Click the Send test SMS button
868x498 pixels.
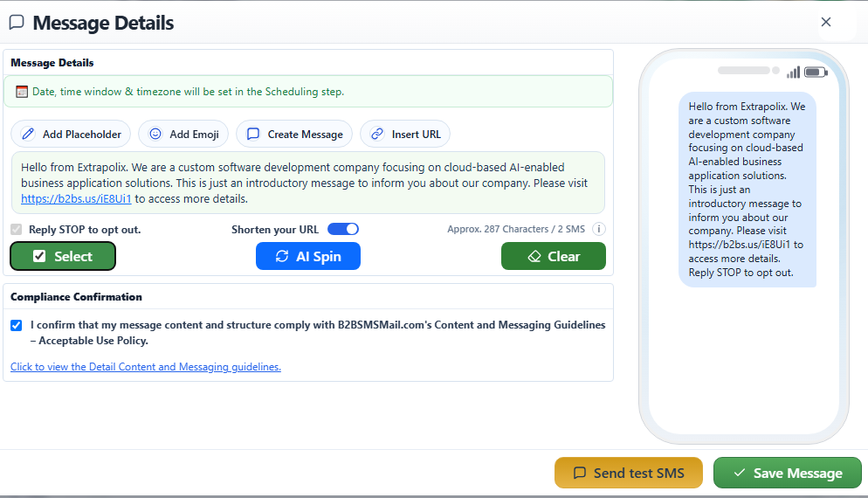[x=629, y=473]
